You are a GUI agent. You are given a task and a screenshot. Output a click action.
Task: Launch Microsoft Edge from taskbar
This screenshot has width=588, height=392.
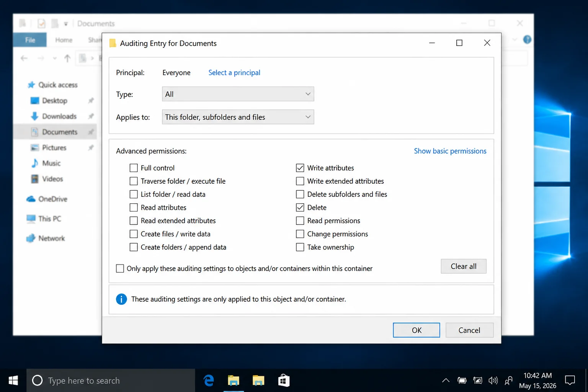coord(209,380)
